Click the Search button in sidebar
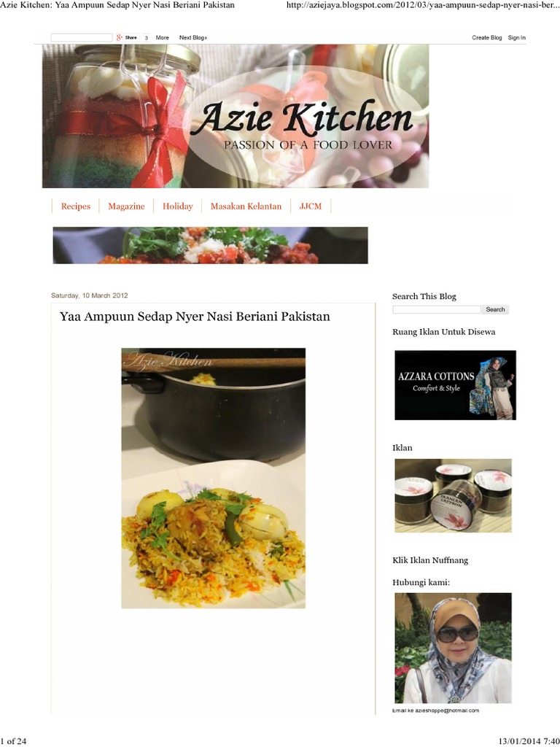Image resolution: width=560 pixels, height=747 pixels. (x=495, y=309)
